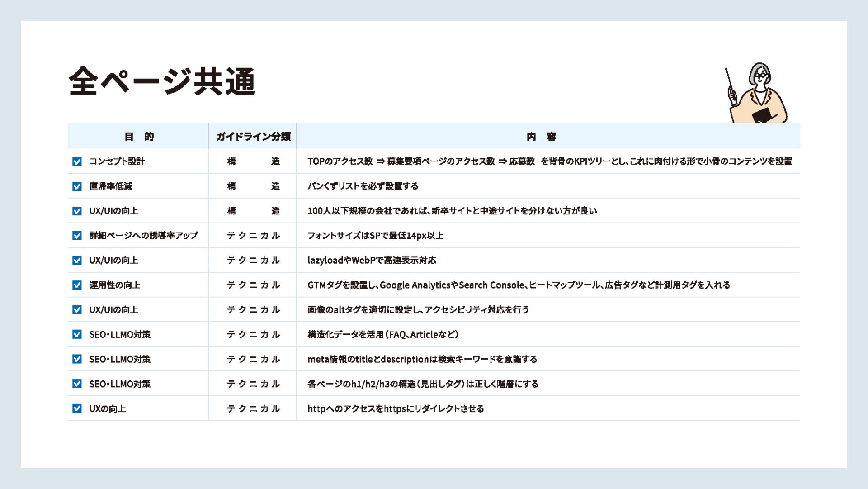Toggle checkbox next to 構造化データ row
Image resolution: width=868 pixels, height=489 pixels.
pyautogui.click(x=77, y=334)
